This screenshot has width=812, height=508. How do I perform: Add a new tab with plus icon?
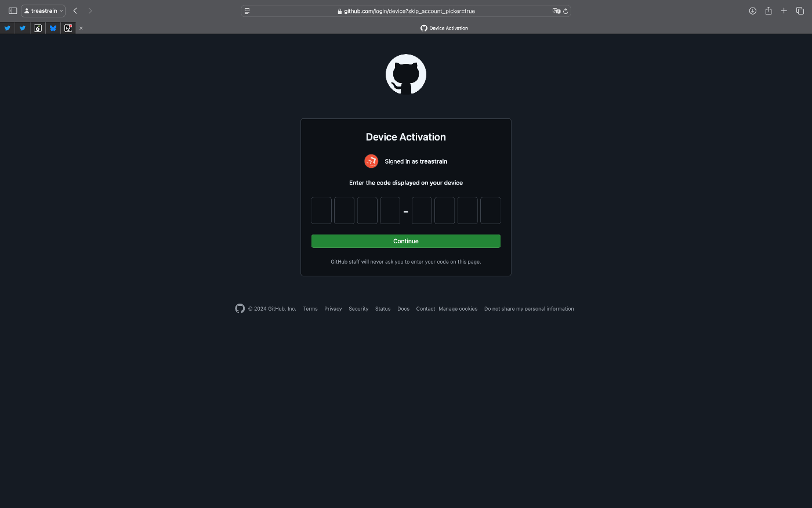click(x=784, y=11)
